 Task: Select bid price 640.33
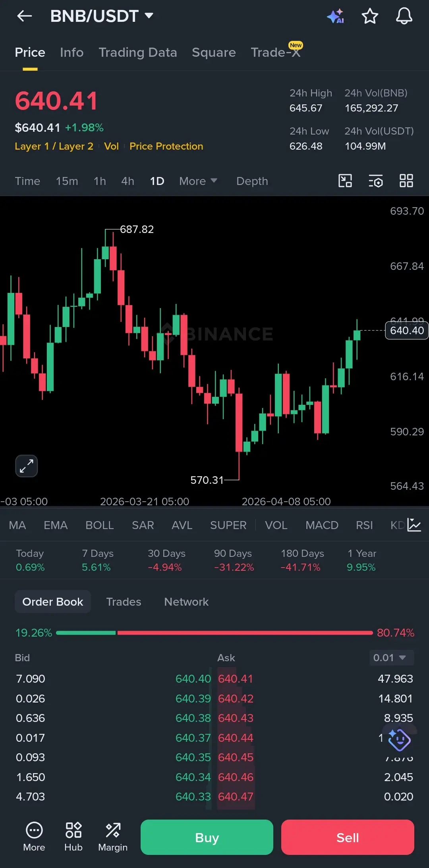pyautogui.click(x=193, y=797)
